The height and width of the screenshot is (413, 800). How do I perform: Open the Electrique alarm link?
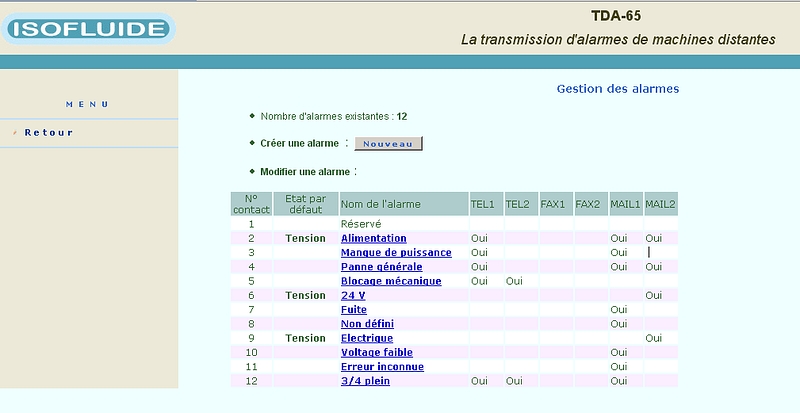(367, 338)
